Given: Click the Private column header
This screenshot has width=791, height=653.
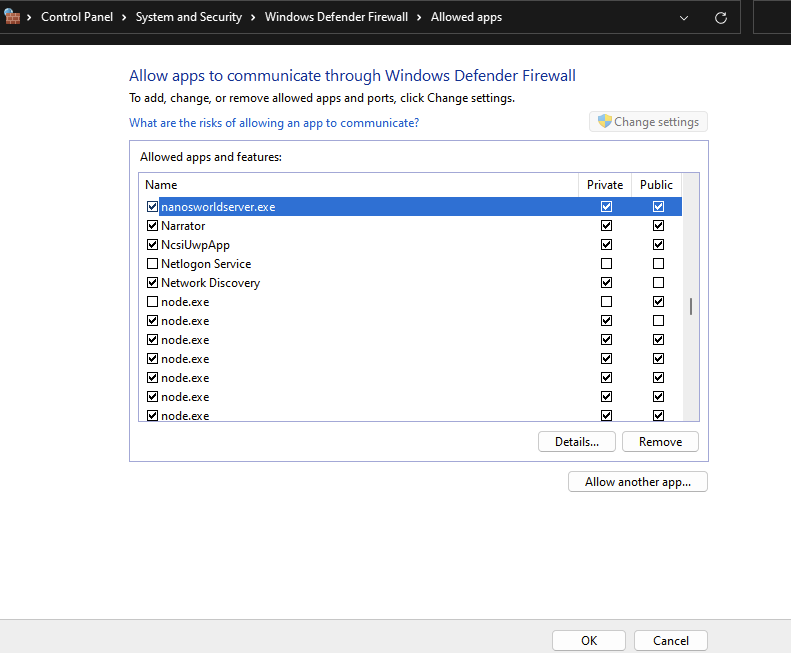Looking at the screenshot, I should click(x=605, y=185).
